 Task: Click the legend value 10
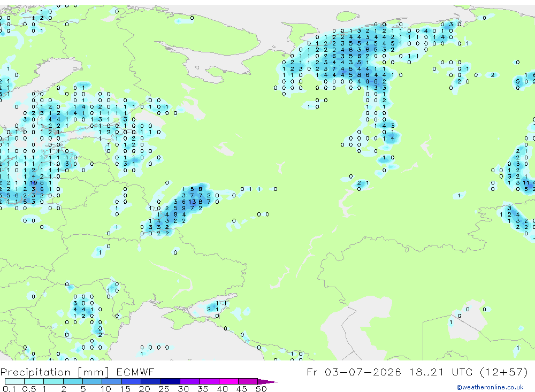click(106, 389)
